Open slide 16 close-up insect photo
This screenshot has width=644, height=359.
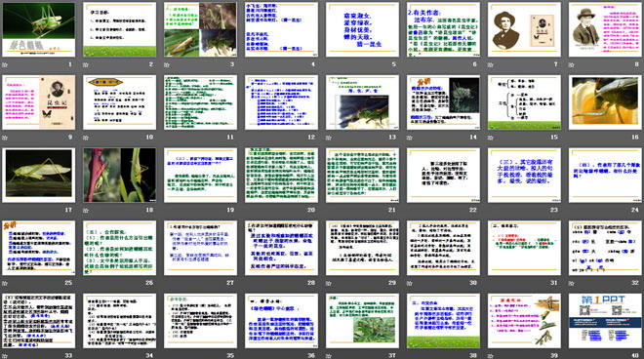(605, 102)
